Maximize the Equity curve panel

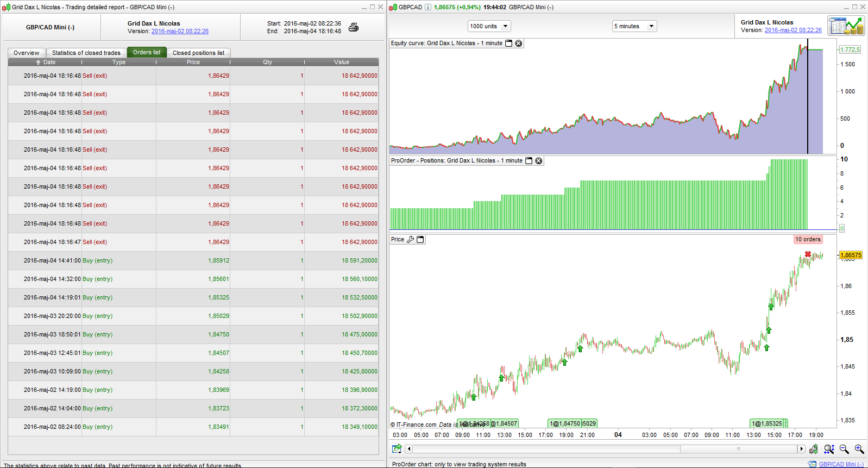coord(509,43)
